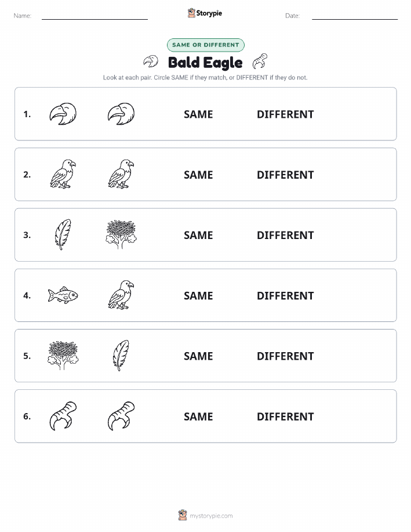
Task: Choose DIFFERENT for pair 4
Action: pos(285,295)
